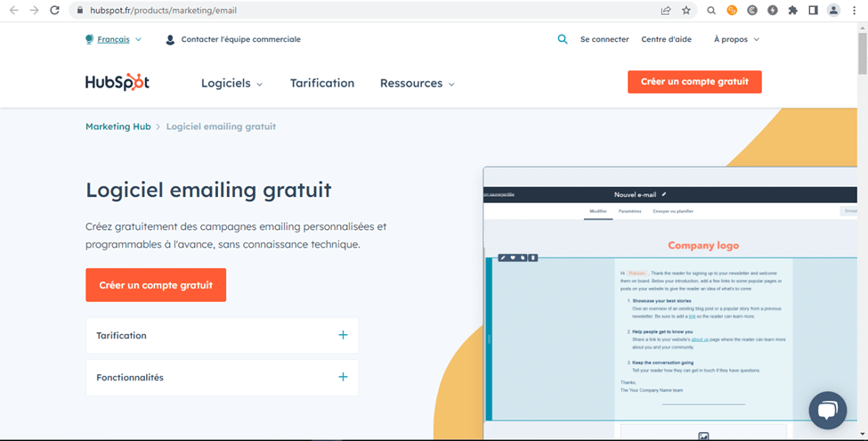This screenshot has width=868, height=441.
Task: Click header Créer un compte gratuit button
Action: [694, 81]
